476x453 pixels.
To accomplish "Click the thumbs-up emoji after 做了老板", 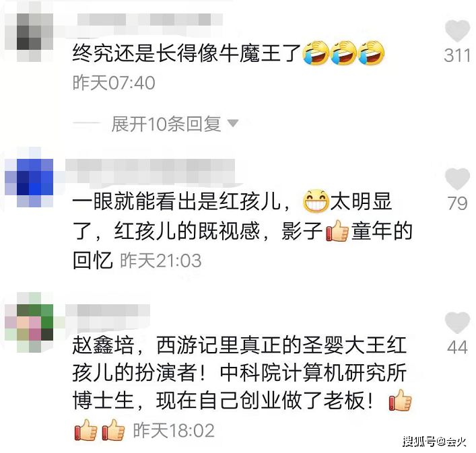I will 401,400.
